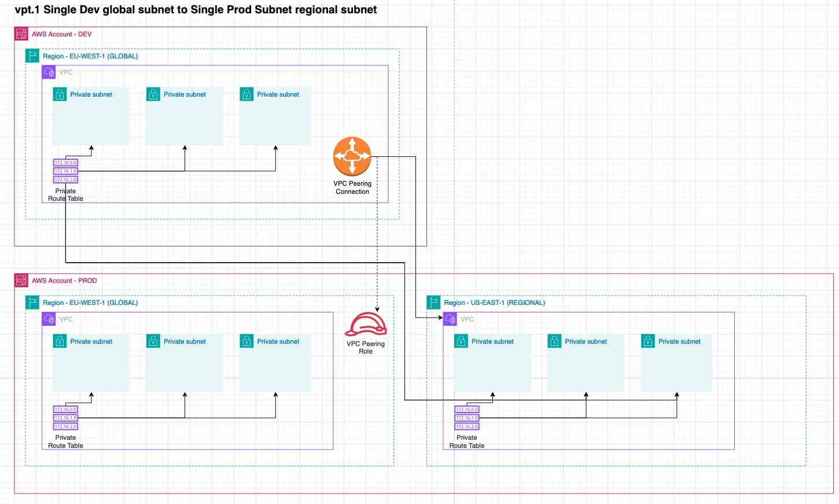Select the 172.16.0.0 route entry in DEV VPC
The image size is (839, 504).
click(65, 163)
